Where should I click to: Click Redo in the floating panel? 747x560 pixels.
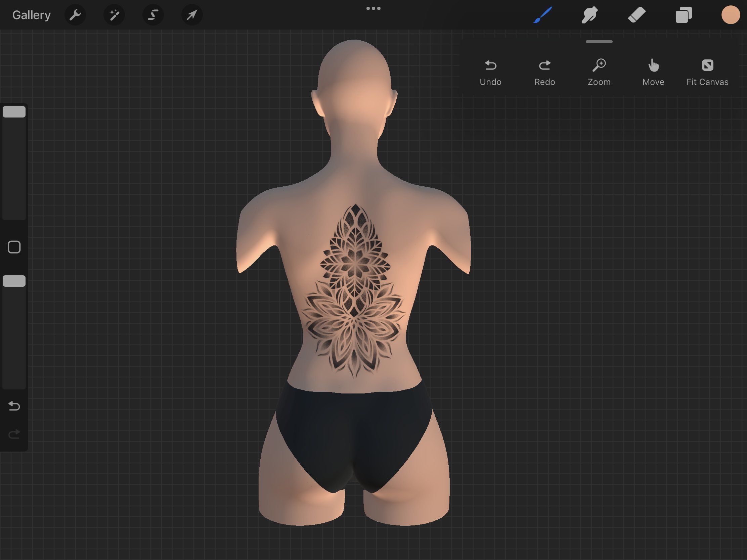click(545, 73)
